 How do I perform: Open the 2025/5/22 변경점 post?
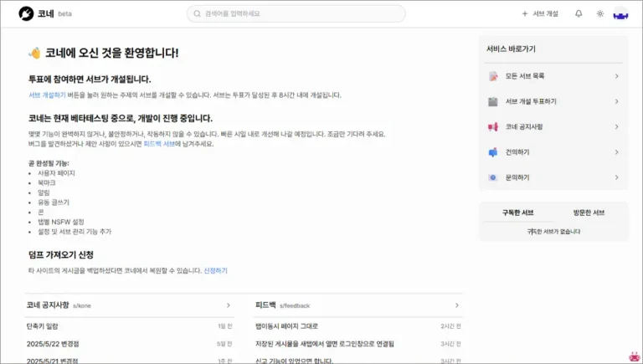53,344
